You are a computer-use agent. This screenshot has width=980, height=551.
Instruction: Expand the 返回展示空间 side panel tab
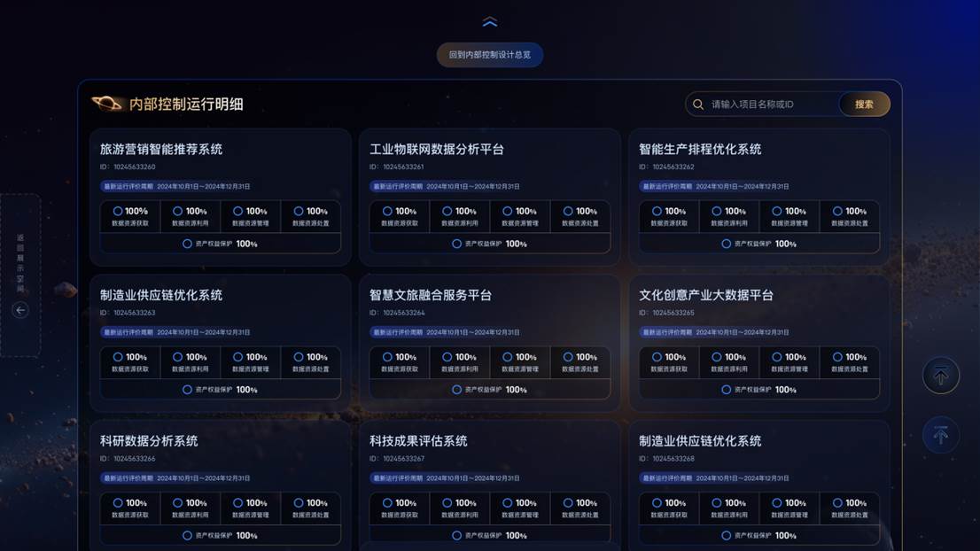[x=20, y=264]
